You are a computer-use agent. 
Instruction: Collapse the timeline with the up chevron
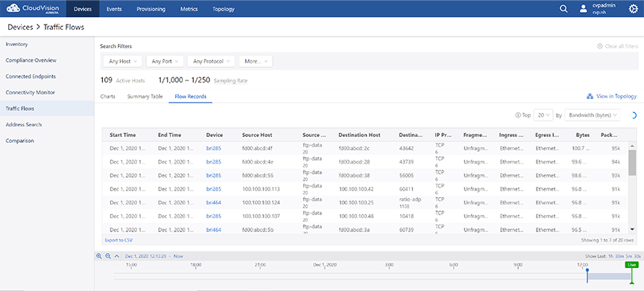click(116, 256)
